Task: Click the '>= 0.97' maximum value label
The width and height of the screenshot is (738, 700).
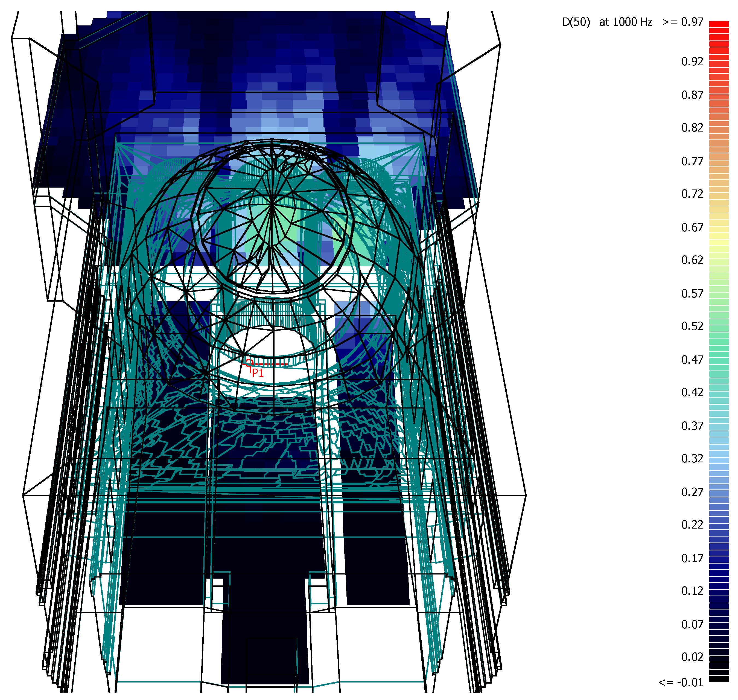Action: pyautogui.click(x=682, y=22)
